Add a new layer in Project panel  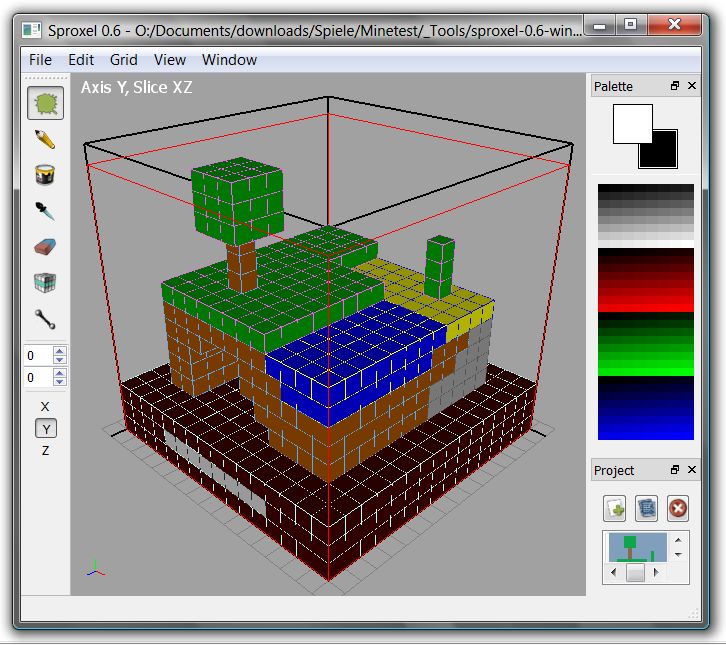[x=614, y=508]
